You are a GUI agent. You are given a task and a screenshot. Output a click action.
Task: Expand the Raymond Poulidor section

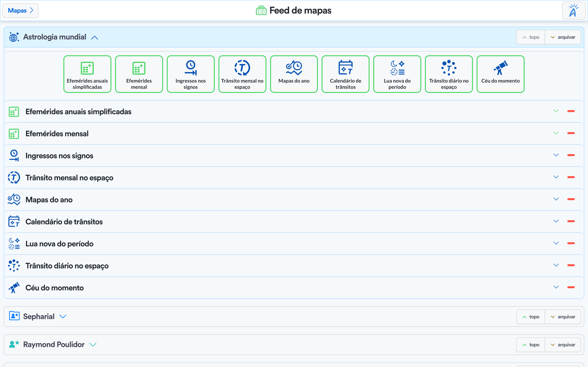[x=93, y=345]
